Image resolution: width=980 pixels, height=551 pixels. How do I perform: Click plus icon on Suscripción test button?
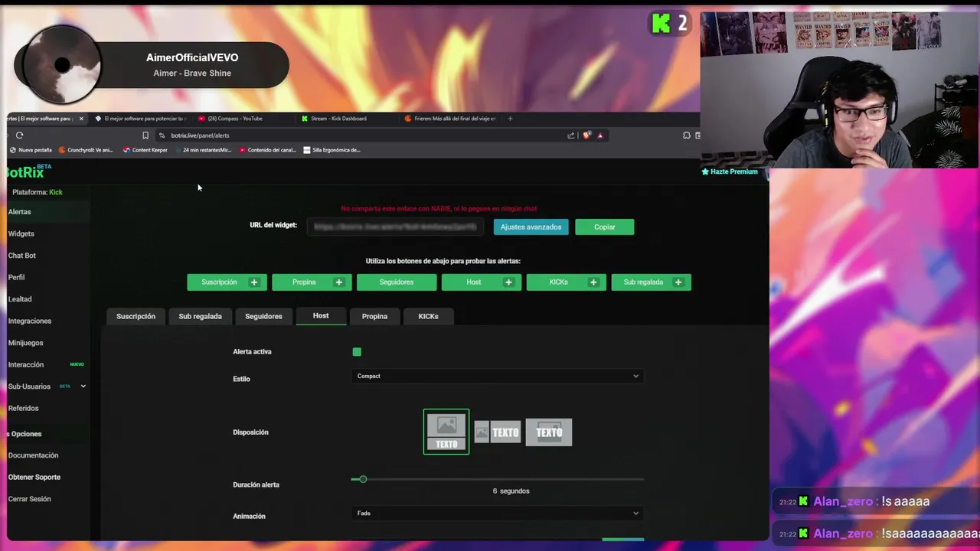click(x=254, y=282)
